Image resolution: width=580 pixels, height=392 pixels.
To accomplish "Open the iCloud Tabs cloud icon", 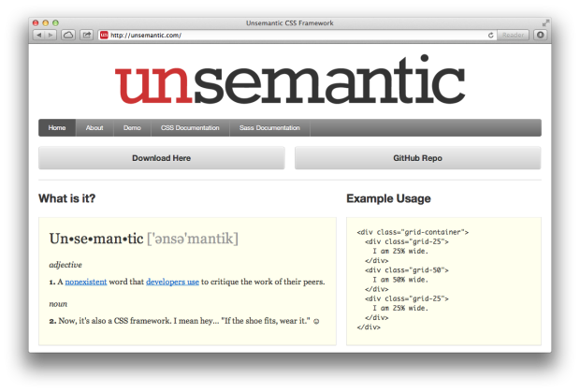I will tap(68, 35).
